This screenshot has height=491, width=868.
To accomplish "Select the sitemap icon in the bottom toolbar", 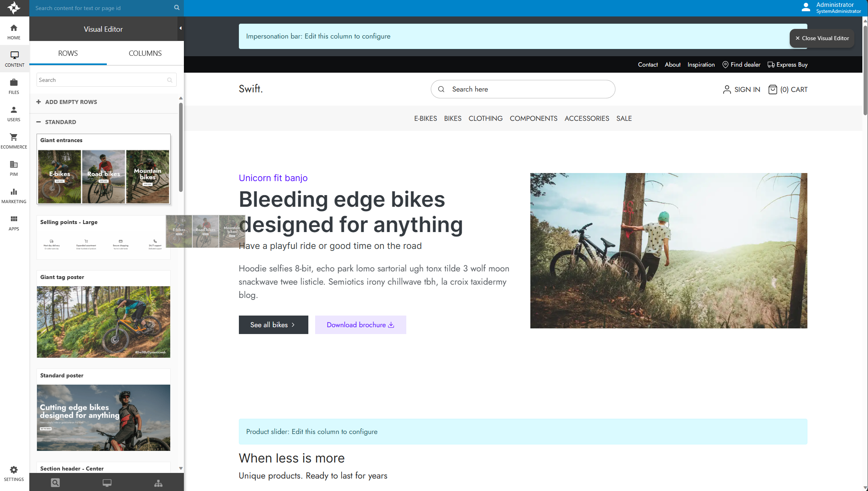I will pos(158,483).
